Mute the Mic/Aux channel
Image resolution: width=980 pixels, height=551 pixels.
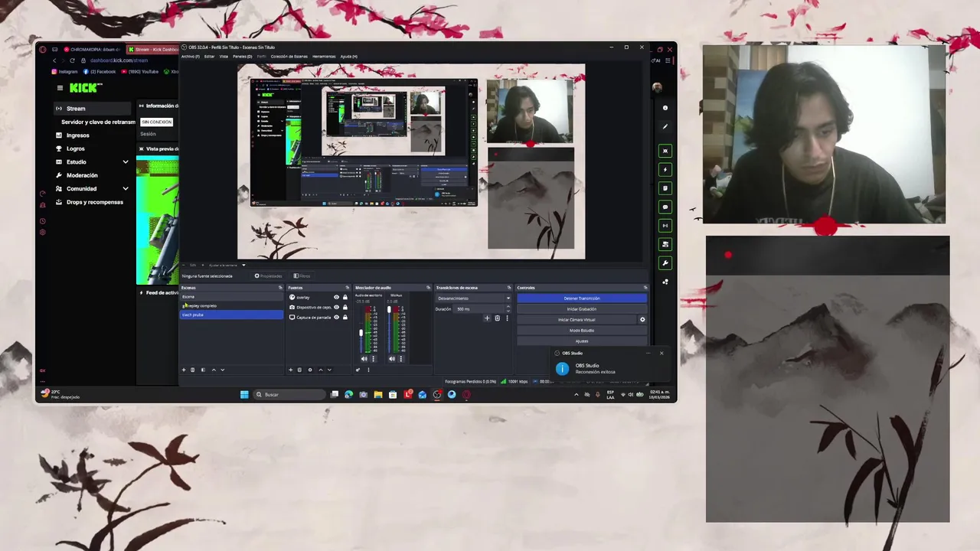pyautogui.click(x=392, y=359)
